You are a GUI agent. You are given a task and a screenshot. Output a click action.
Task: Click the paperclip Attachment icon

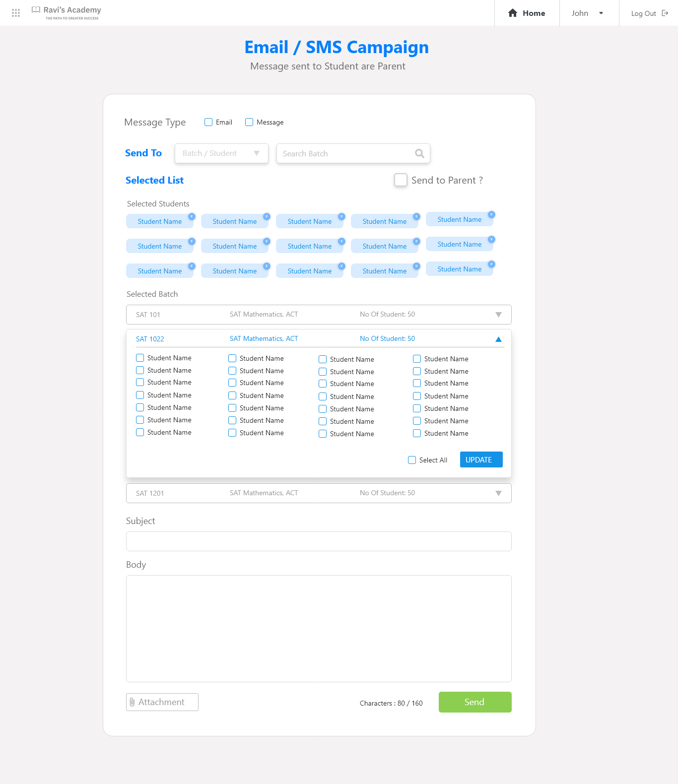(x=132, y=702)
